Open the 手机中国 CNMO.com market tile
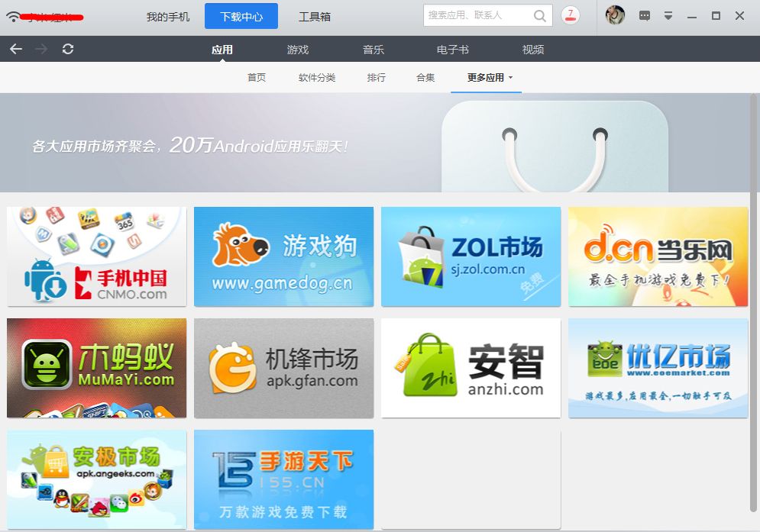760x532 pixels. tap(96, 256)
